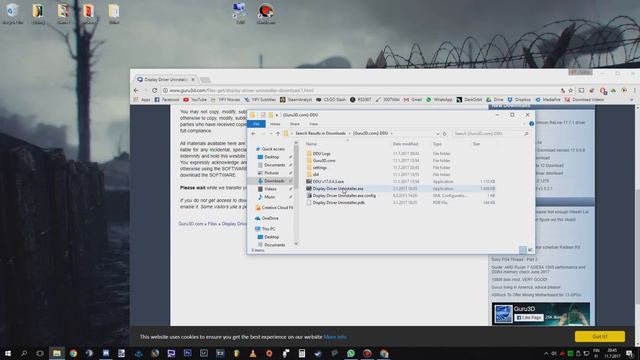Click Got it! on cookie banner
This screenshot has width=640, height=360.
click(600, 336)
